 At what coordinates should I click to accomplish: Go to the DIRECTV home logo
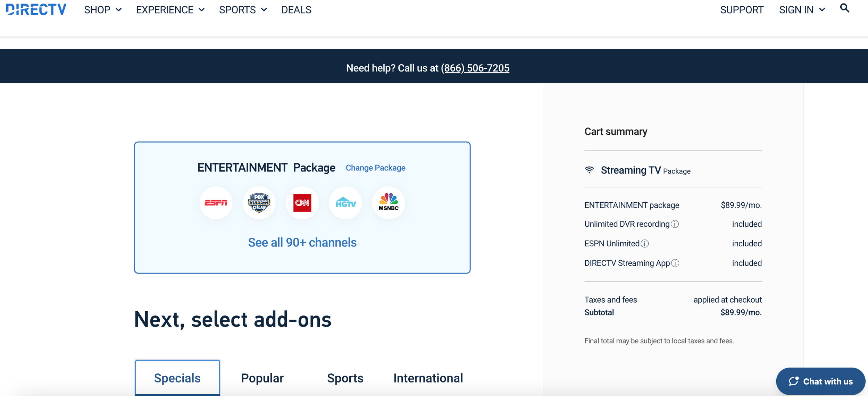pyautogui.click(x=36, y=9)
